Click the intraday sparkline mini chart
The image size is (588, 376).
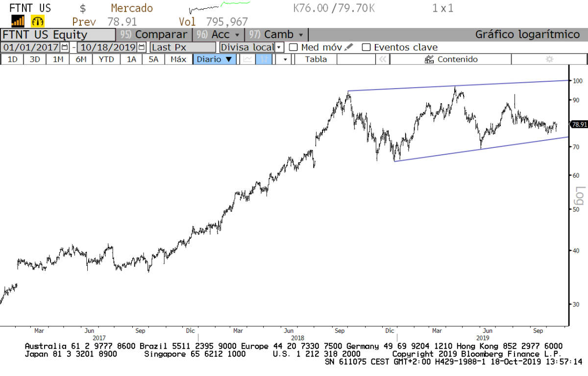(220, 7)
